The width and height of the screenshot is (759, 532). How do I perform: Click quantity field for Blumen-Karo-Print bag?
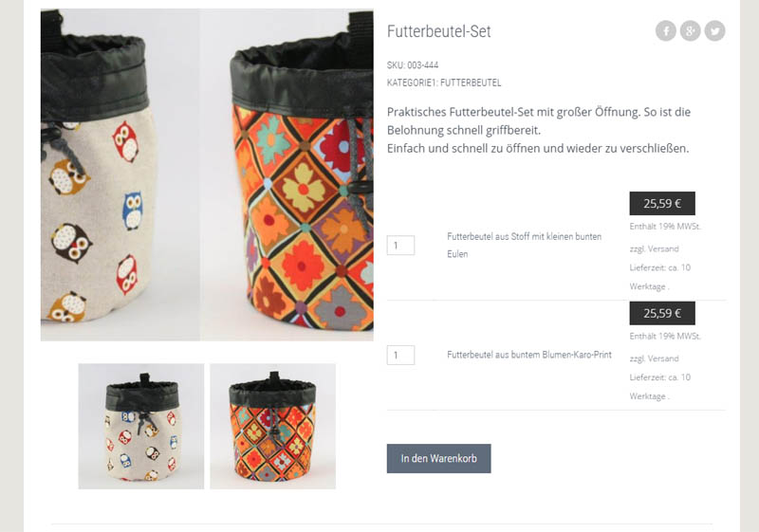tap(400, 355)
